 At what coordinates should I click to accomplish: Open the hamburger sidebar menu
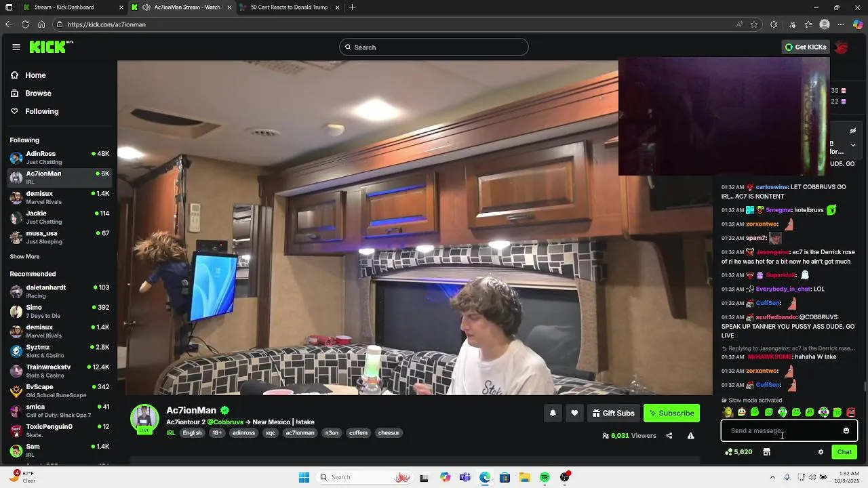point(16,47)
